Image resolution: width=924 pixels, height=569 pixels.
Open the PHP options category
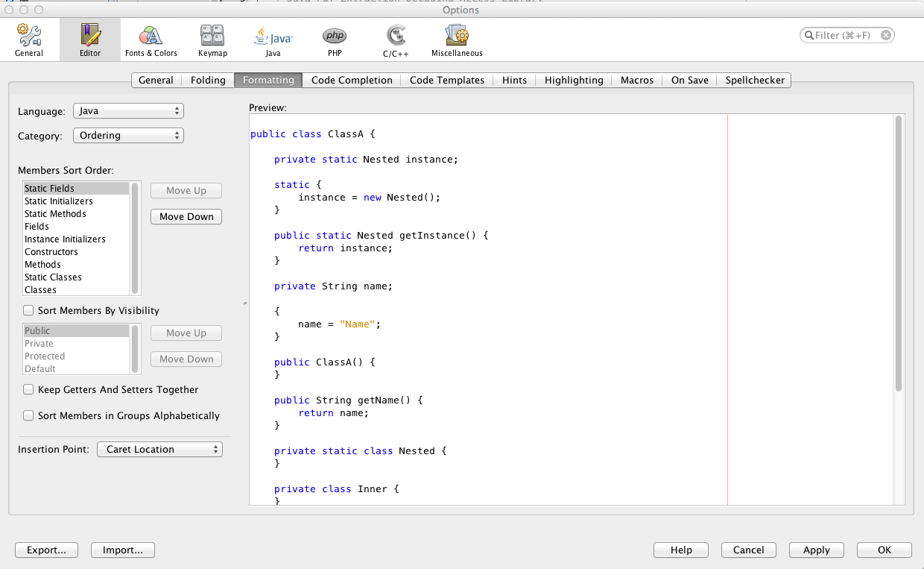click(334, 40)
